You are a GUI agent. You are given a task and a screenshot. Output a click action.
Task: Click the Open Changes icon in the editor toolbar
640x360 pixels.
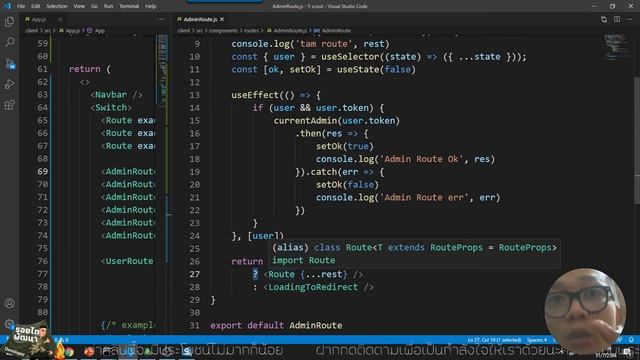click(x=604, y=19)
